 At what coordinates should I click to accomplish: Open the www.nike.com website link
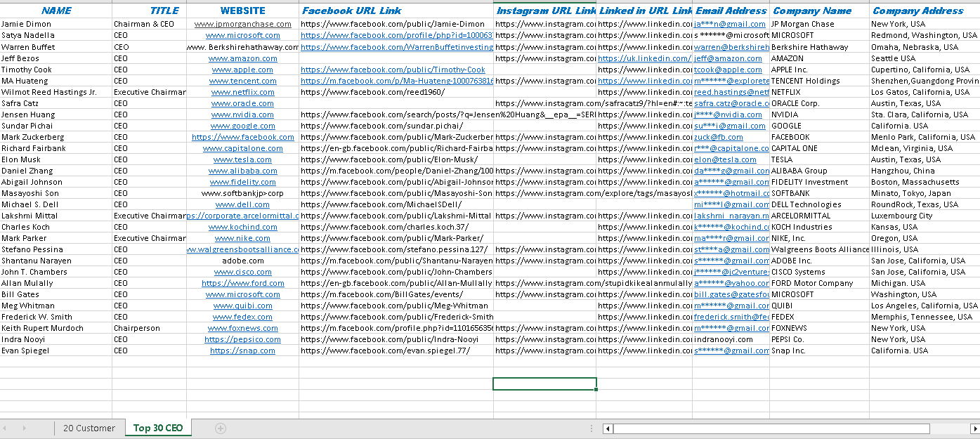click(243, 238)
